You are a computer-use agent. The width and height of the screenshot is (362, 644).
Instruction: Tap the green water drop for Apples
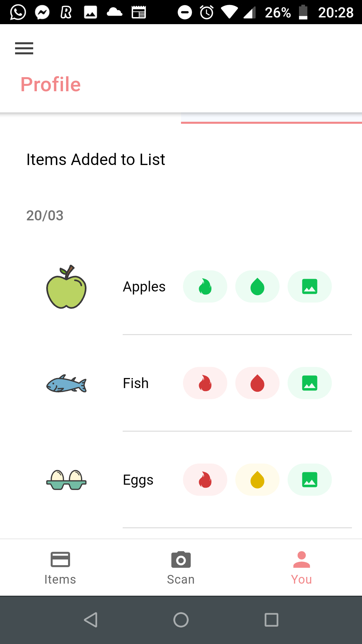click(257, 287)
